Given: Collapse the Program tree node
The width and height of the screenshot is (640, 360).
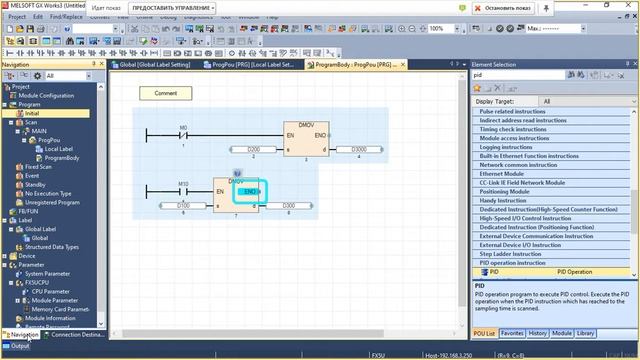Looking at the screenshot, I should pyautogui.click(x=5, y=105).
